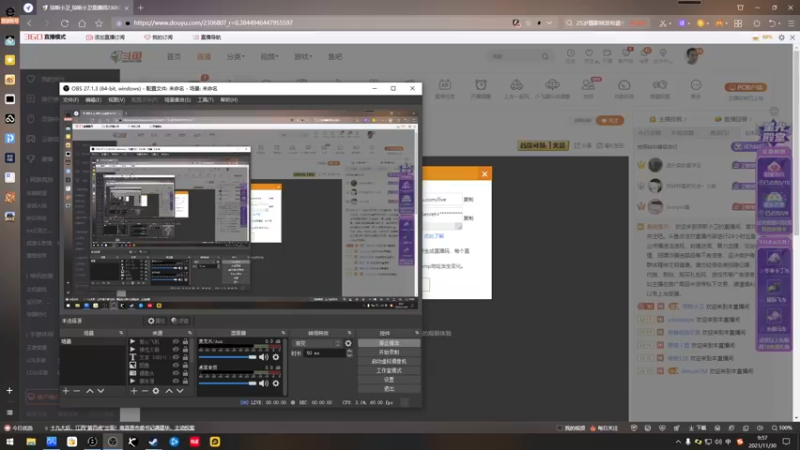Mute the Mic/Aux audio speaker icon
The image size is (800, 450).
(264, 357)
